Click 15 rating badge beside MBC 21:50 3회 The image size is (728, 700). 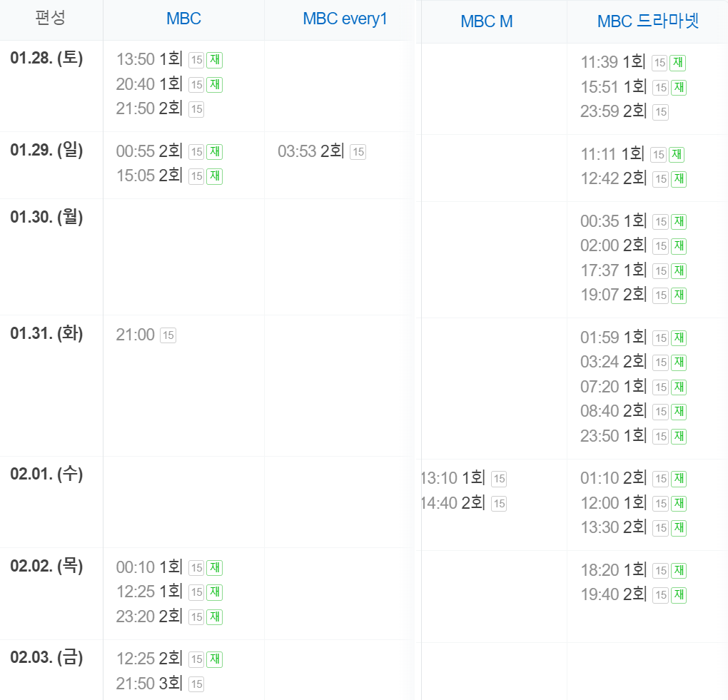[196, 684]
